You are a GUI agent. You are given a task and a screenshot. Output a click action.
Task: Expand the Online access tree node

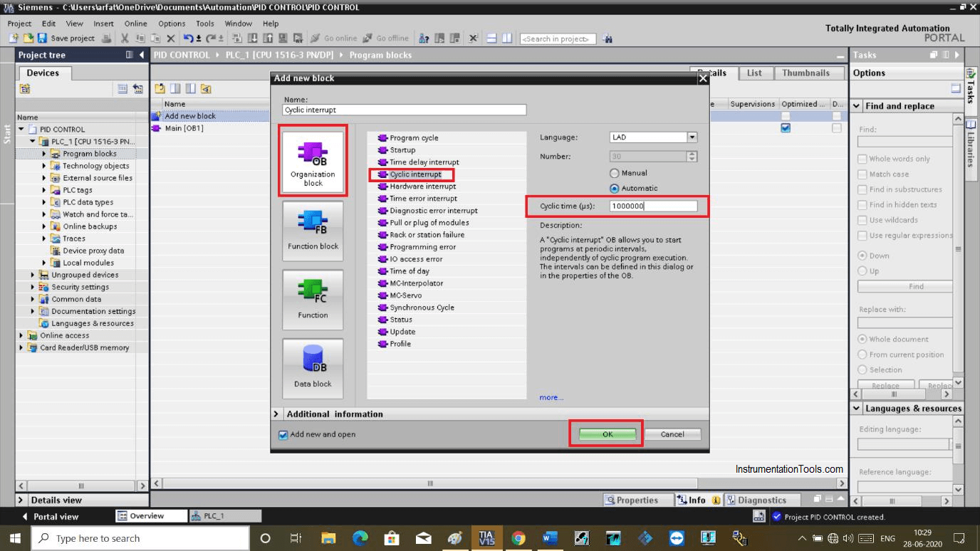(21, 335)
